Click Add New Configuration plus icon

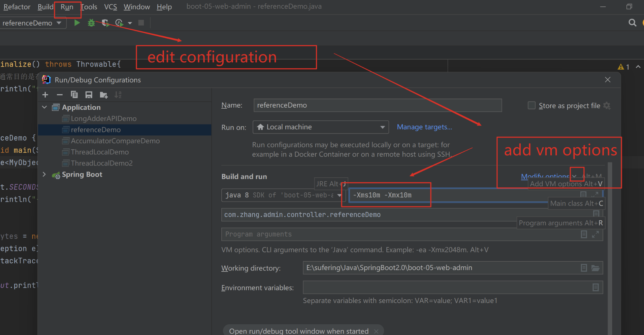pyautogui.click(x=45, y=95)
